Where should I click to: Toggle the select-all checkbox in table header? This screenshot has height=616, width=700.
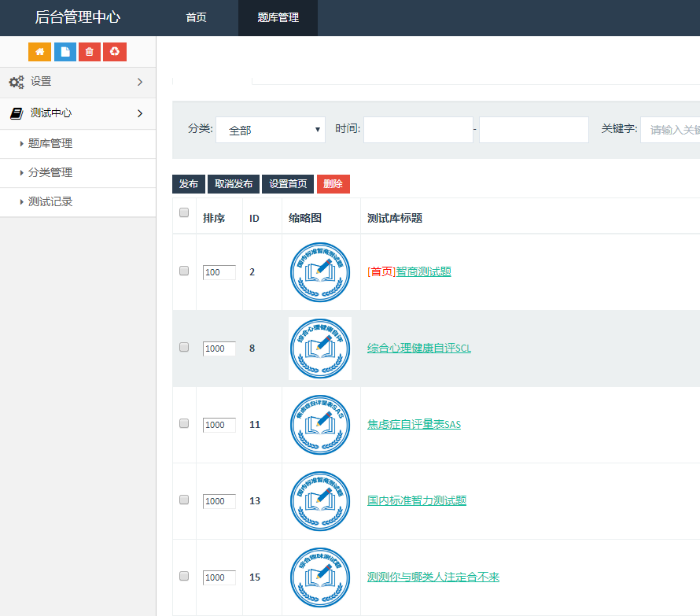coord(184,212)
